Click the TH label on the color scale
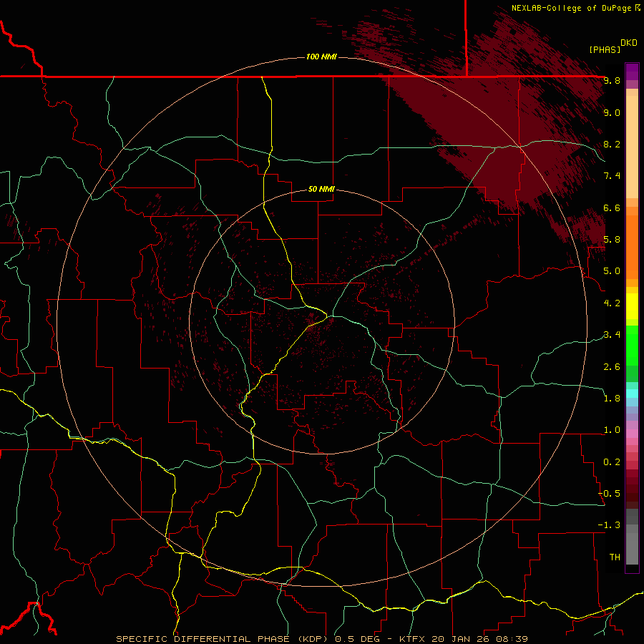The image size is (644, 644). tap(615, 557)
